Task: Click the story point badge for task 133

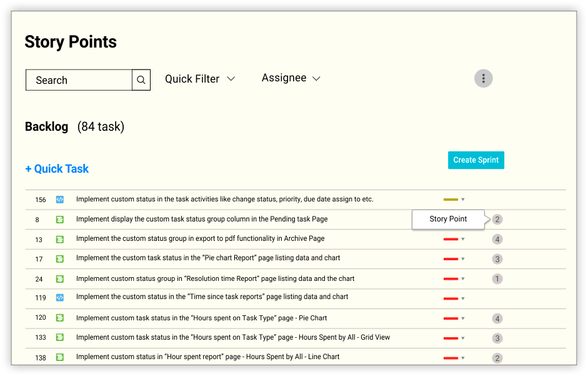Action: [x=497, y=338]
